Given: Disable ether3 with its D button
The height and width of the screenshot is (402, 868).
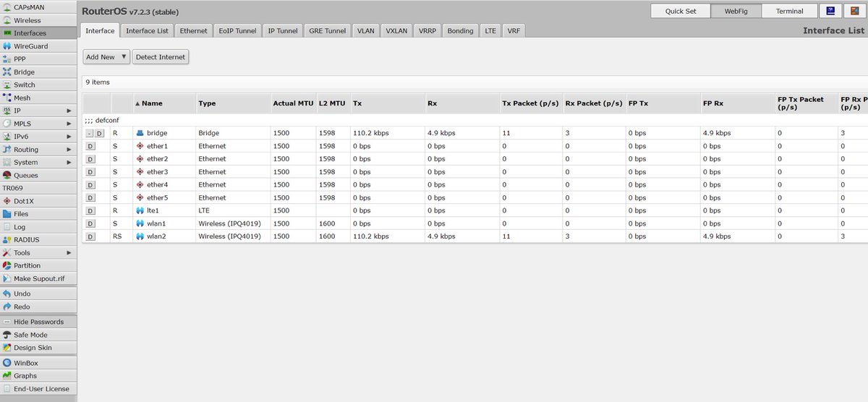Looking at the screenshot, I should coord(90,172).
